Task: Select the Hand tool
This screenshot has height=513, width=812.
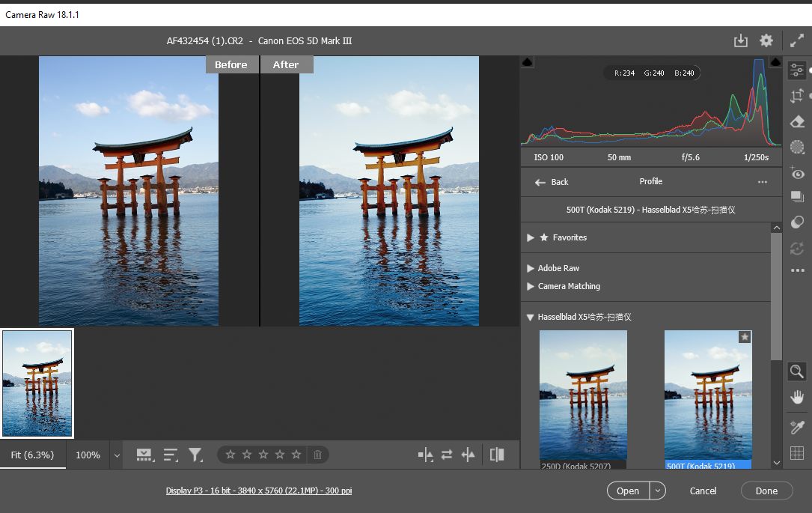Action: [797, 397]
